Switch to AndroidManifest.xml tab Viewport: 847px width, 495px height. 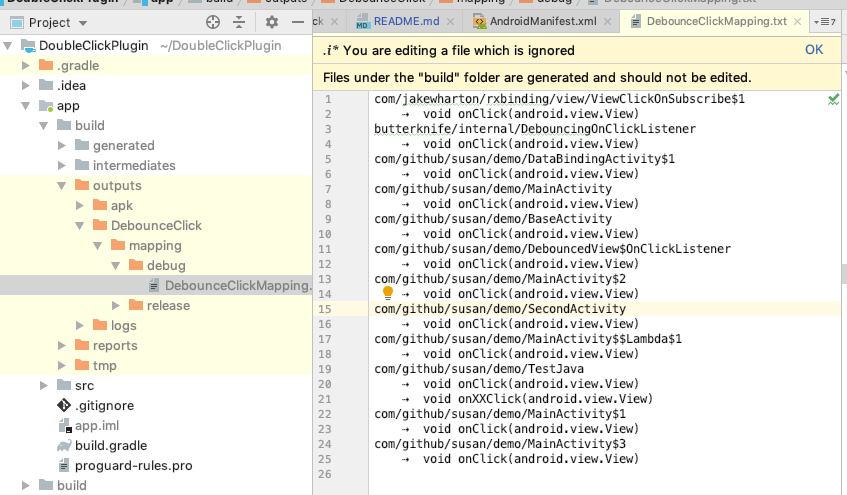tap(543, 21)
